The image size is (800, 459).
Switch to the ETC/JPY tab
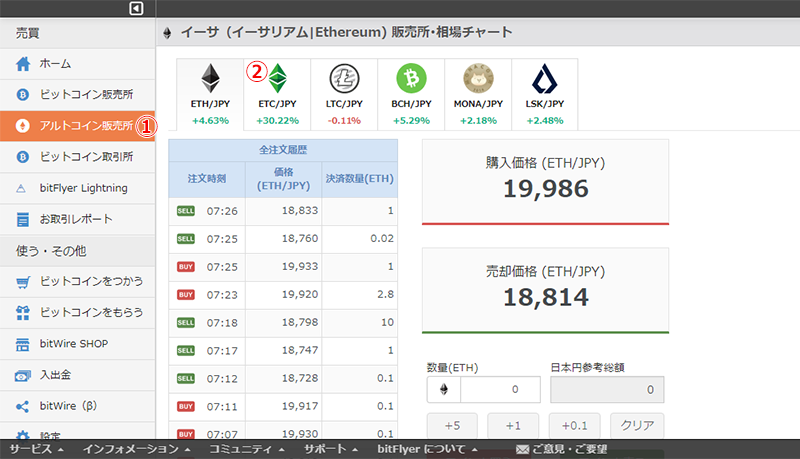click(x=277, y=94)
